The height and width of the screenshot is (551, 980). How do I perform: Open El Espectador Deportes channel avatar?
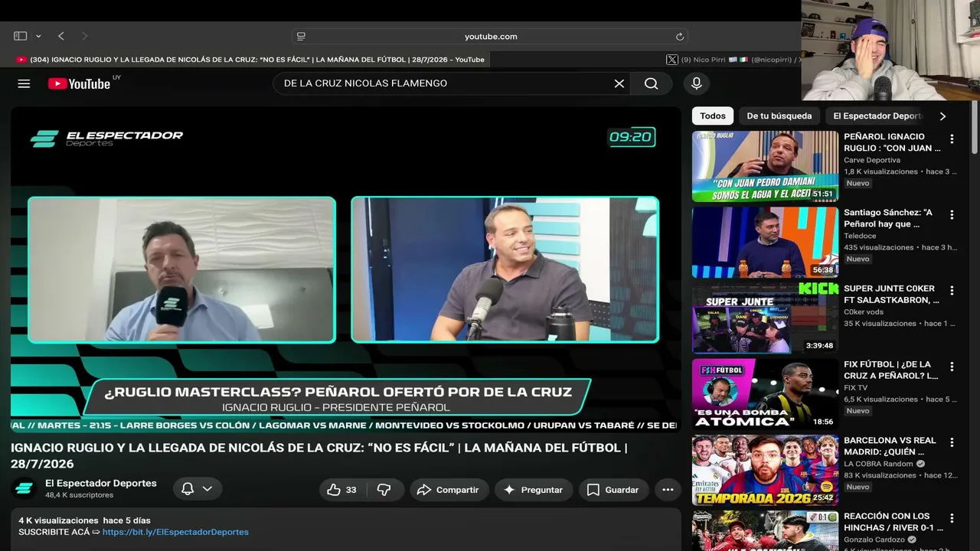tap(24, 489)
